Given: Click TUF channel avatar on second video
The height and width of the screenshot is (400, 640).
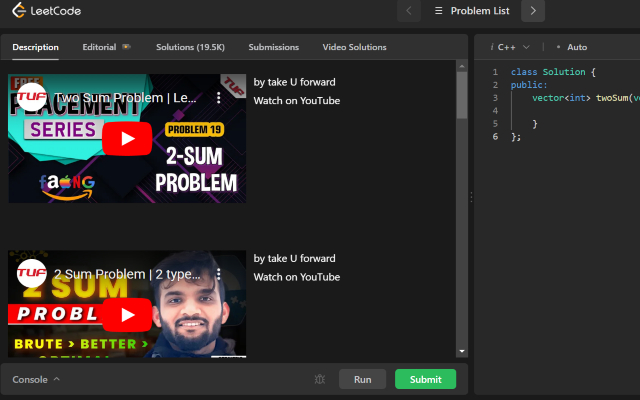Looking at the screenshot, I should coord(31,273).
